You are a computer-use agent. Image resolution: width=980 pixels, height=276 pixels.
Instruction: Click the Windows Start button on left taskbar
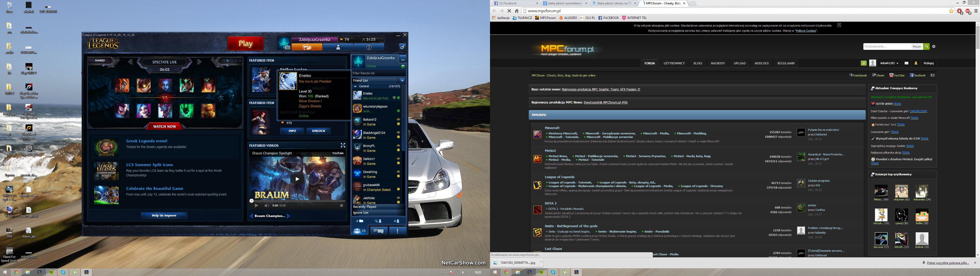click(5, 272)
